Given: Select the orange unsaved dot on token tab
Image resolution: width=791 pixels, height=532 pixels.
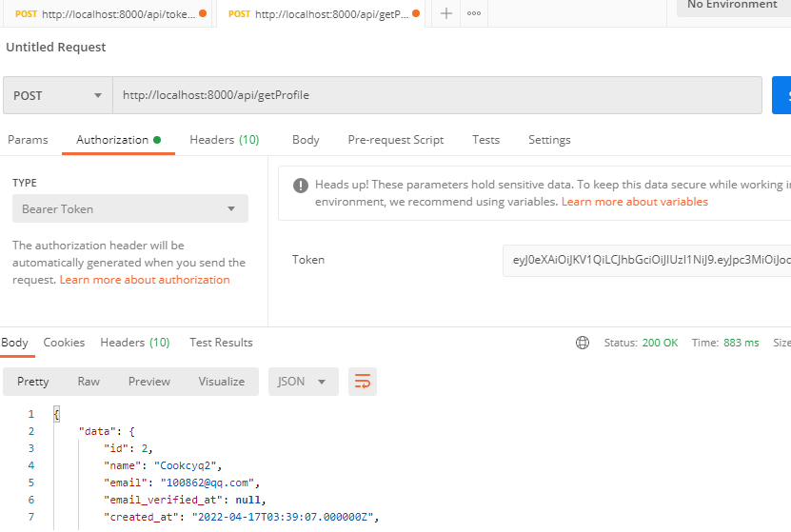Looking at the screenshot, I should pyautogui.click(x=203, y=13).
